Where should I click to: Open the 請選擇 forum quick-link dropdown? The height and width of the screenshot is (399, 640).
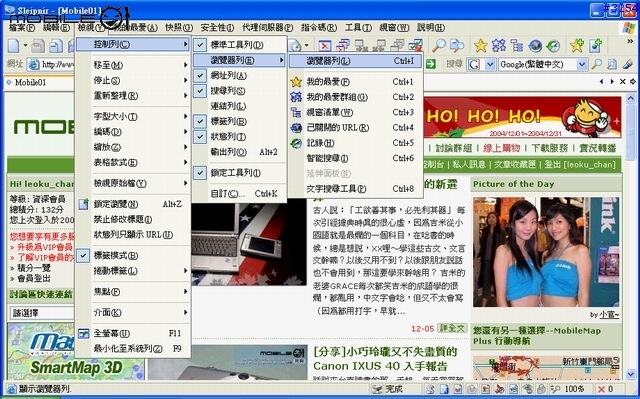pos(41,313)
